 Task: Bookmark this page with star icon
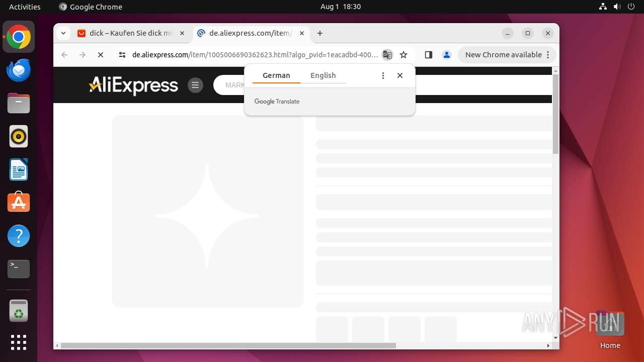click(x=403, y=55)
